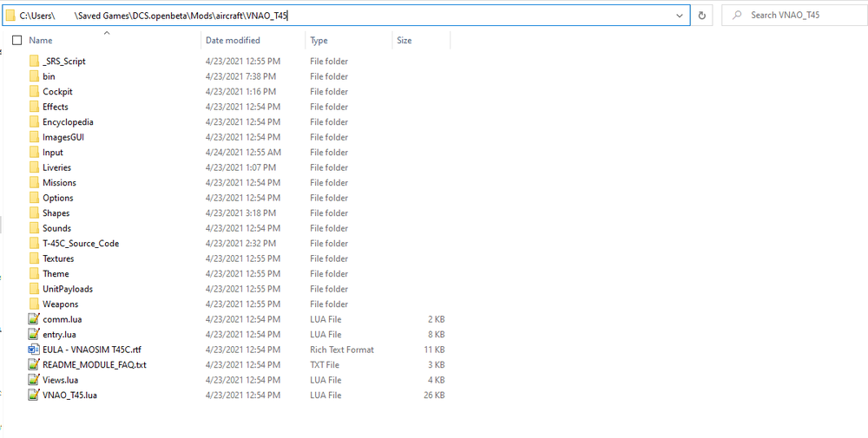
Task: Click the Missions folder name
Action: point(59,183)
